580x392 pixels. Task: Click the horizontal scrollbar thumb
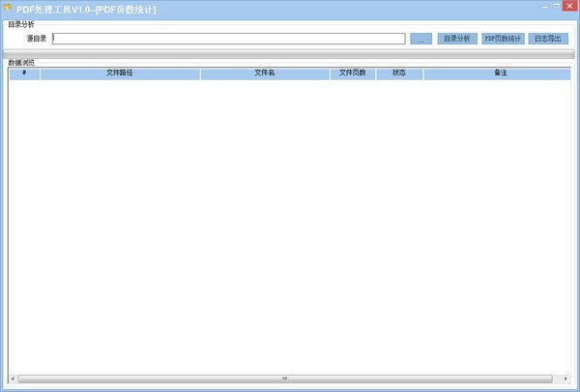pos(285,378)
